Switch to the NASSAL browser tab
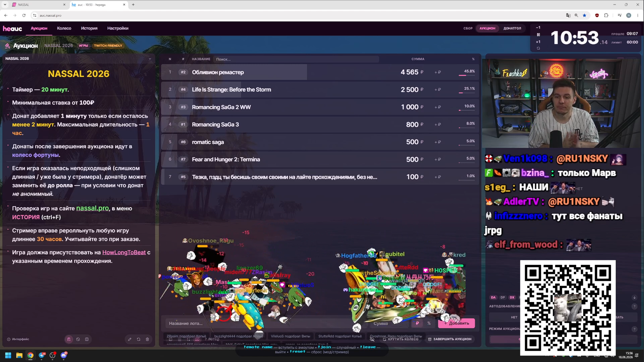644x362 pixels. (x=38, y=5)
